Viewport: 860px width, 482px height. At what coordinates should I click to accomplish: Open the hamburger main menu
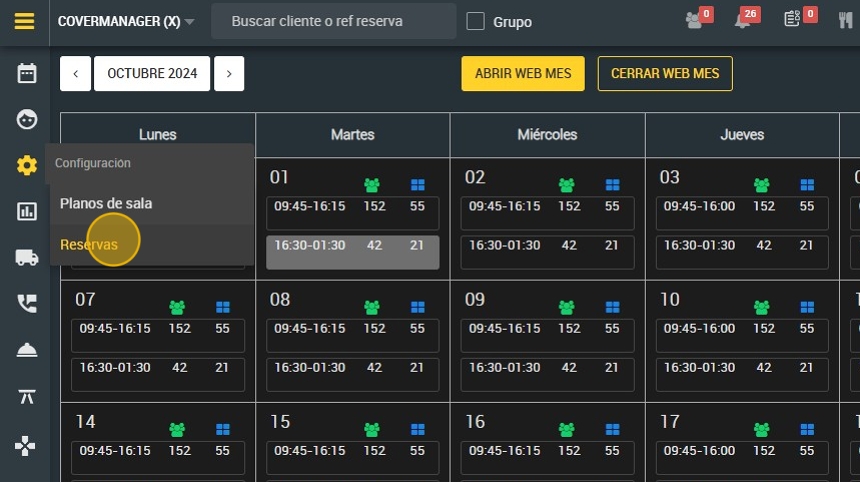(x=24, y=21)
